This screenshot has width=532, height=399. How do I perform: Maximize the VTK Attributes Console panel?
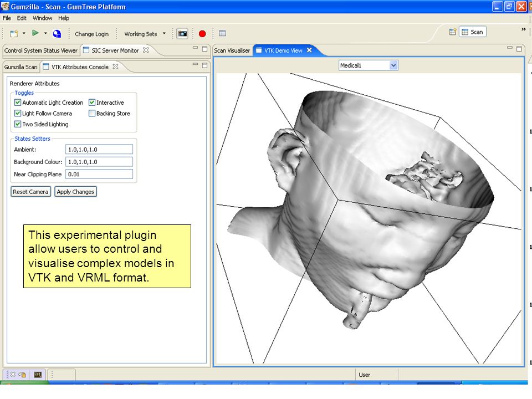[204, 65]
